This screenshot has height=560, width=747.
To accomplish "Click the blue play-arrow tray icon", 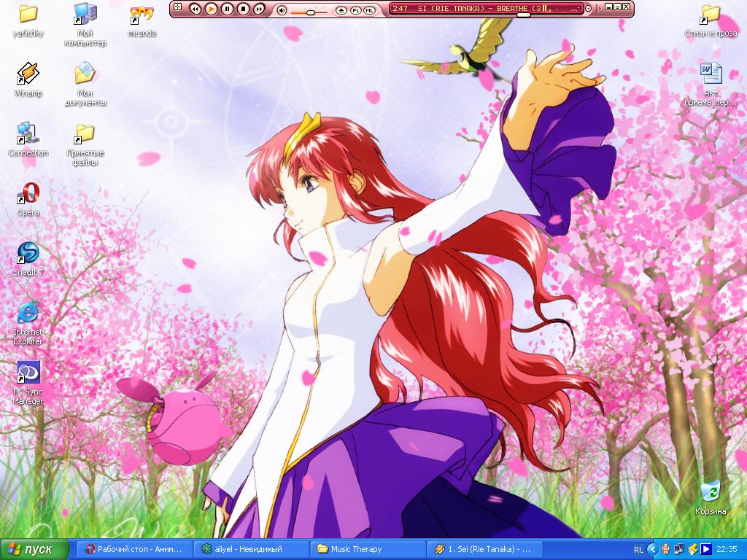I will (705, 550).
